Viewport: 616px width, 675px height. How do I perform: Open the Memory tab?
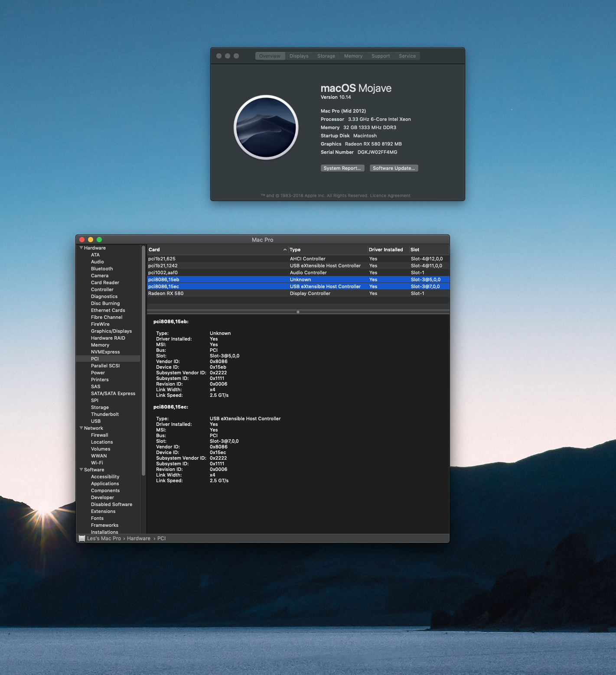pos(353,56)
